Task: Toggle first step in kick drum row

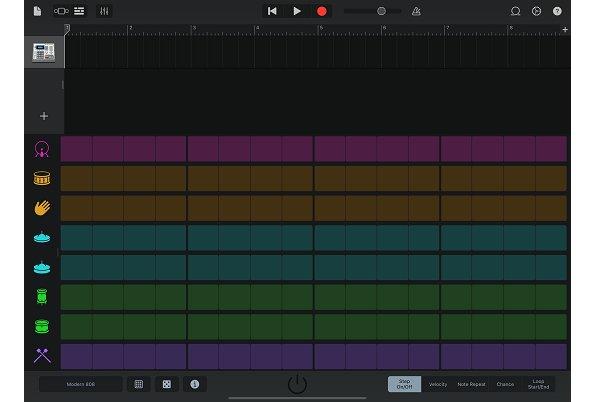Action: (77, 149)
